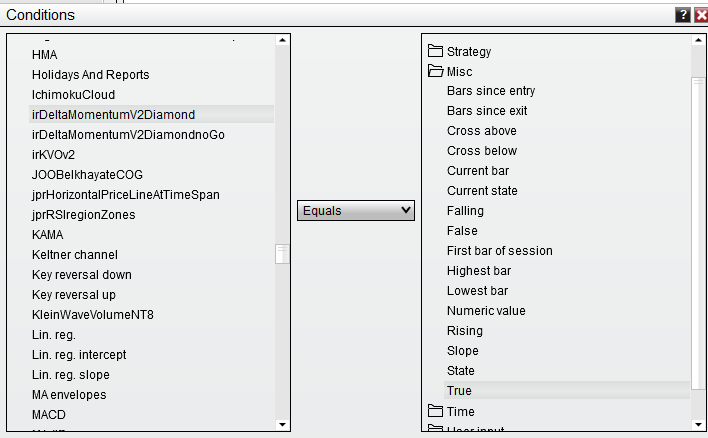This screenshot has height=438, width=708.
Task: Select the IchimokuCloud indicator
Action: click(x=73, y=95)
